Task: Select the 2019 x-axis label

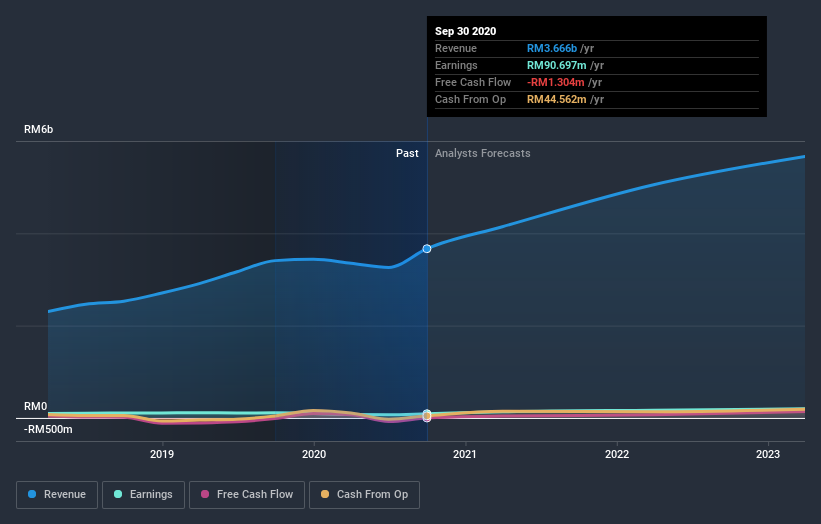Action: click(162, 454)
